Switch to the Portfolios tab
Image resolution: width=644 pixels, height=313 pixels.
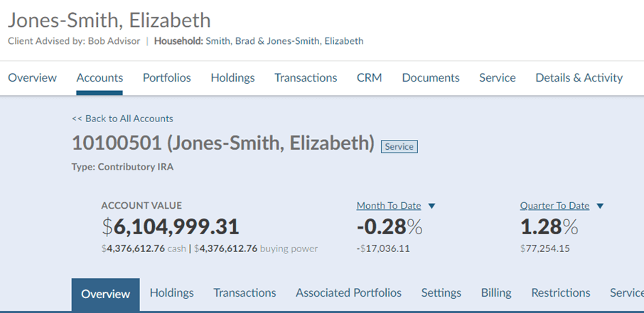click(166, 78)
